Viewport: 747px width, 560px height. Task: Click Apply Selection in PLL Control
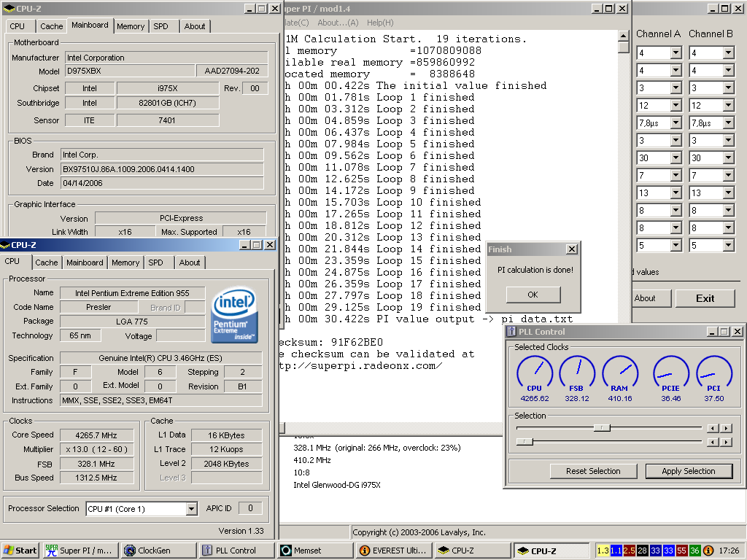pyautogui.click(x=689, y=471)
